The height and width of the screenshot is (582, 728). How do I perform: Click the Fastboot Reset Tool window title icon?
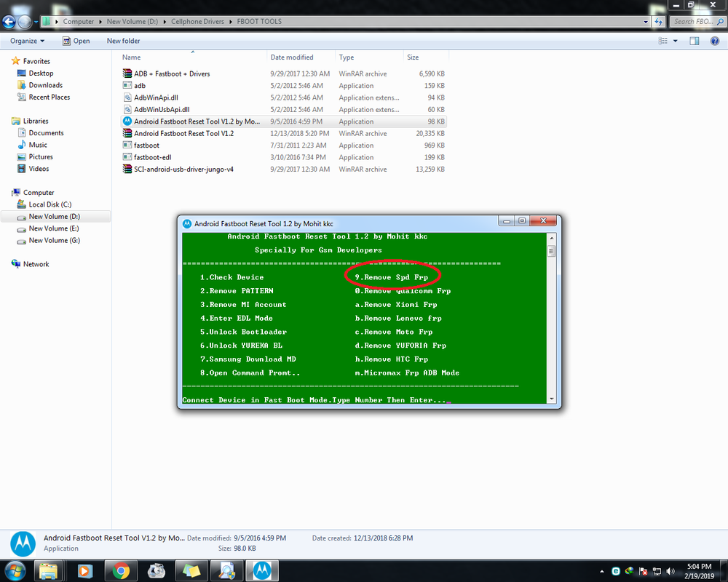coord(187,223)
